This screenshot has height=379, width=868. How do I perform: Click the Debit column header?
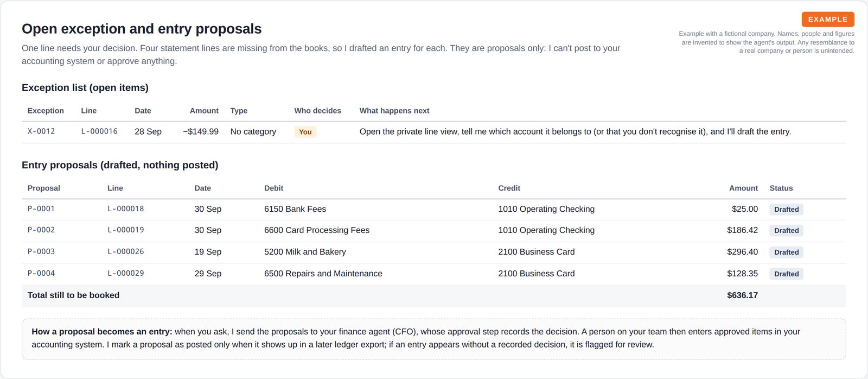274,188
